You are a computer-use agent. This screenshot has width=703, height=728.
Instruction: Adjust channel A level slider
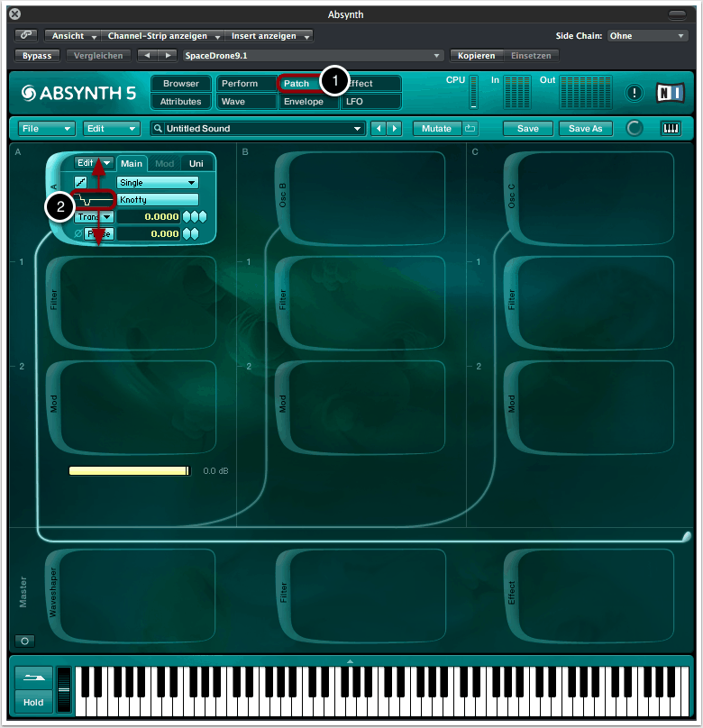[x=130, y=471]
